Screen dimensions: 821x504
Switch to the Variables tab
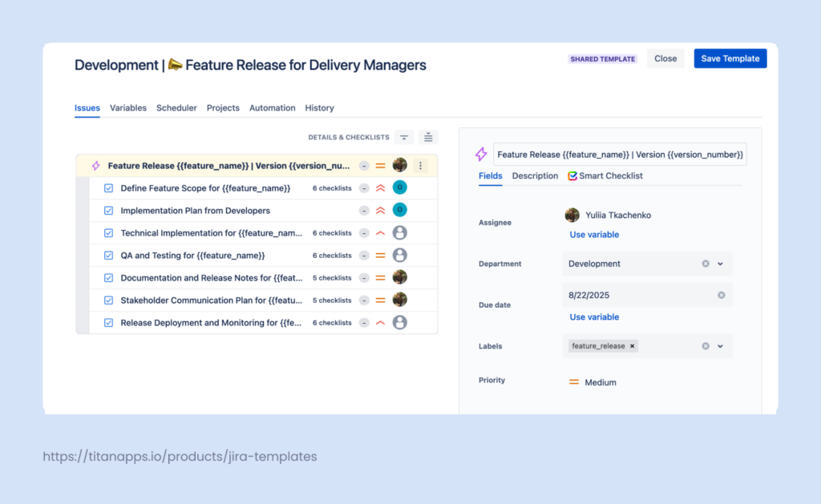coord(127,108)
